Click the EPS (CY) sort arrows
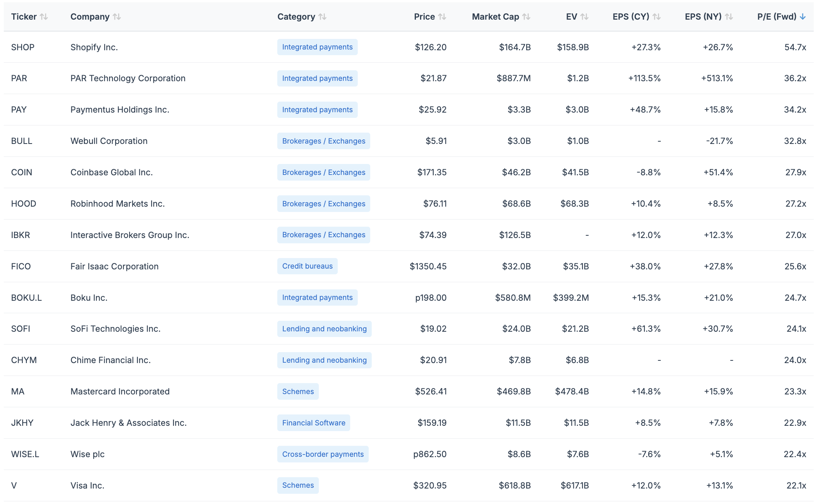 click(657, 17)
